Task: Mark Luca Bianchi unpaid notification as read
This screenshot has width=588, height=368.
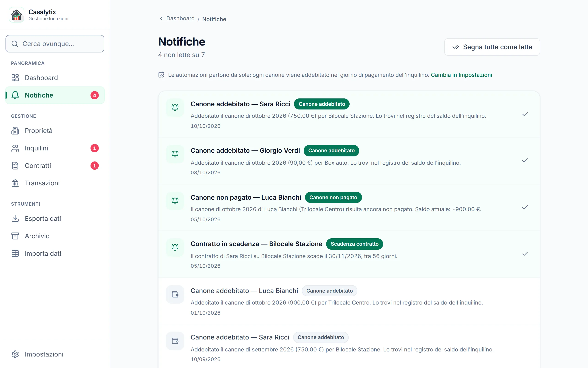Action: [x=525, y=207]
